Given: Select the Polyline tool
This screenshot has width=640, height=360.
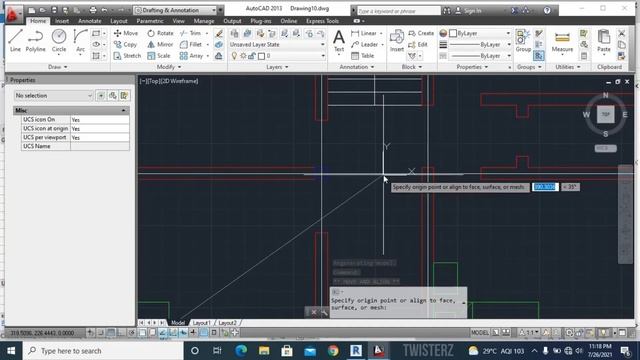Looking at the screenshot, I should [x=36, y=40].
